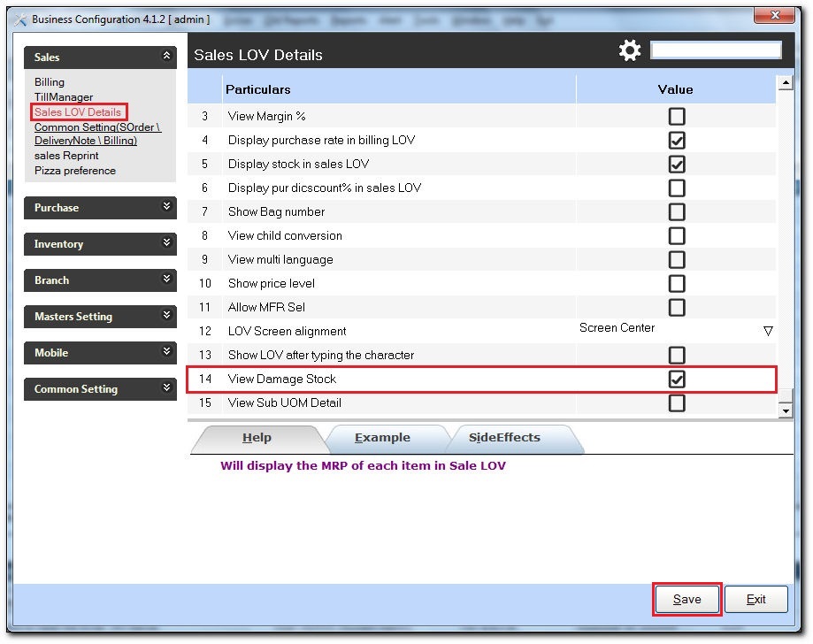
Task: Collapse the Sales section
Action: (x=166, y=56)
